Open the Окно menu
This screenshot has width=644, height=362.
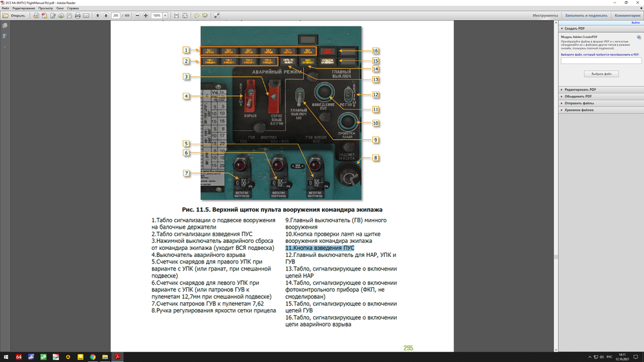[60, 8]
